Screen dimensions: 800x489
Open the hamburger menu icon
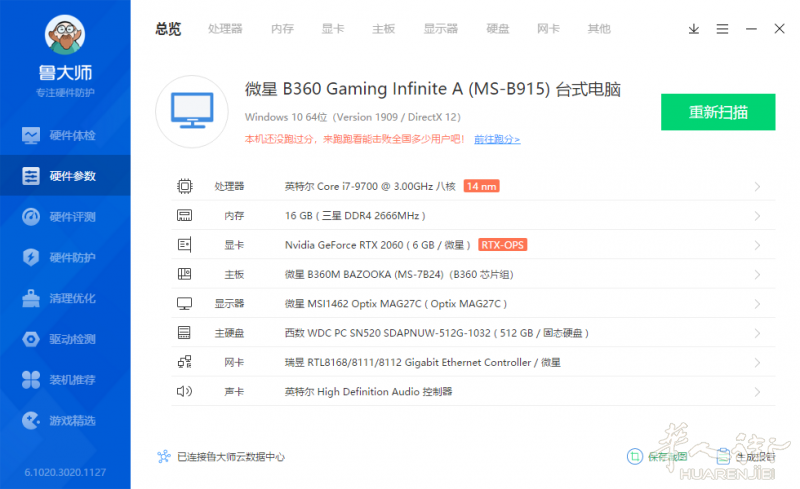coord(722,29)
